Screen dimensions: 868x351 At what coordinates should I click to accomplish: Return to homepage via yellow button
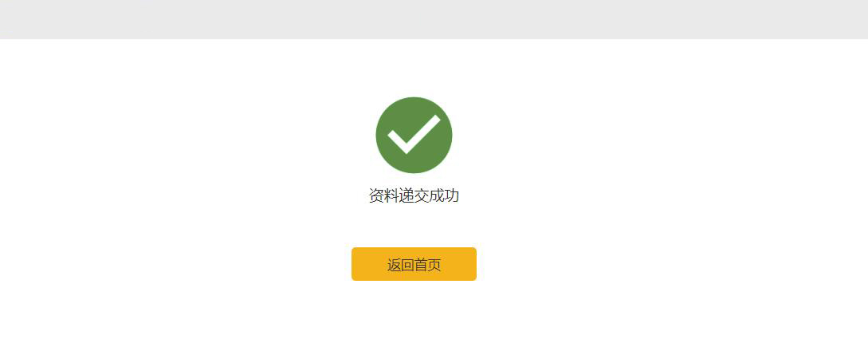[414, 264]
